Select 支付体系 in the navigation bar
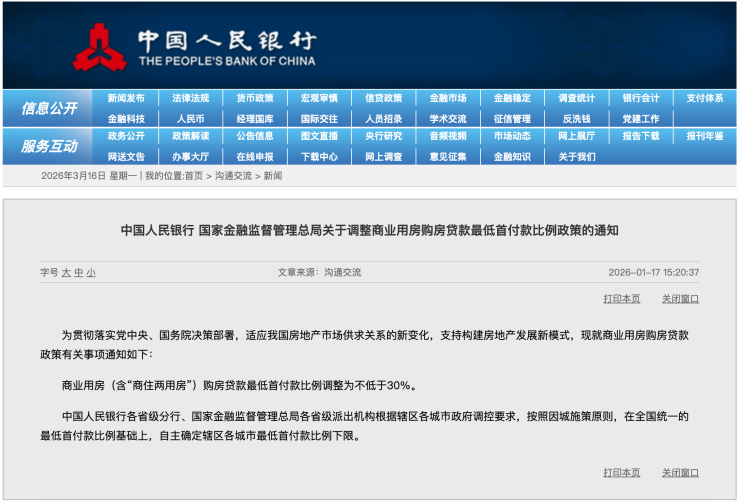740x504 pixels. tap(704, 98)
